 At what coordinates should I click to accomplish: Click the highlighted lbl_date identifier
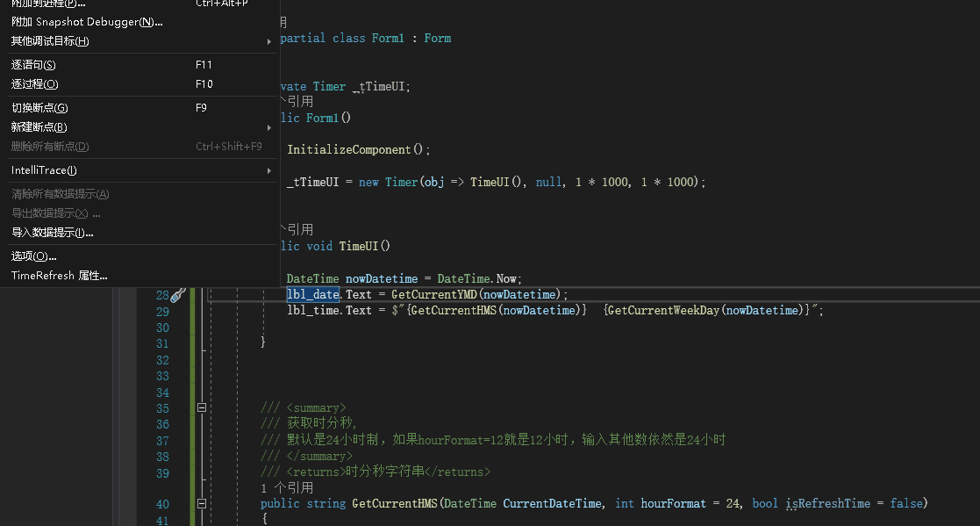[x=312, y=294]
